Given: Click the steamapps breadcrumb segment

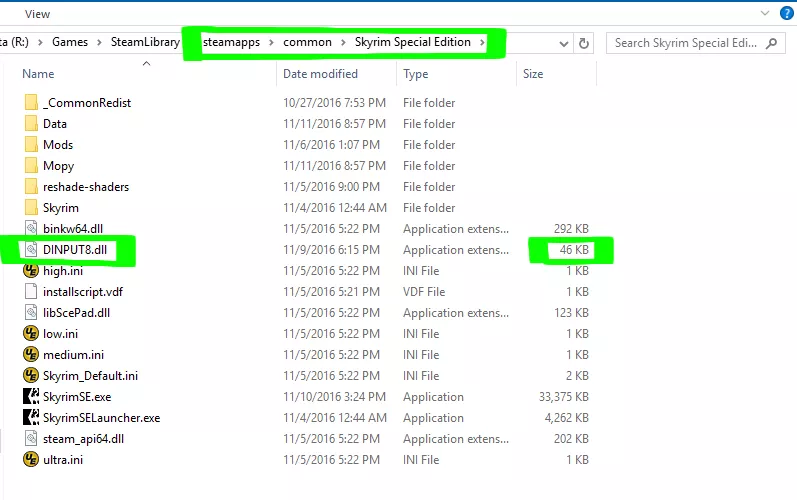Looking at the screenshot, I should pyautogui.click(x=231, y=42).
